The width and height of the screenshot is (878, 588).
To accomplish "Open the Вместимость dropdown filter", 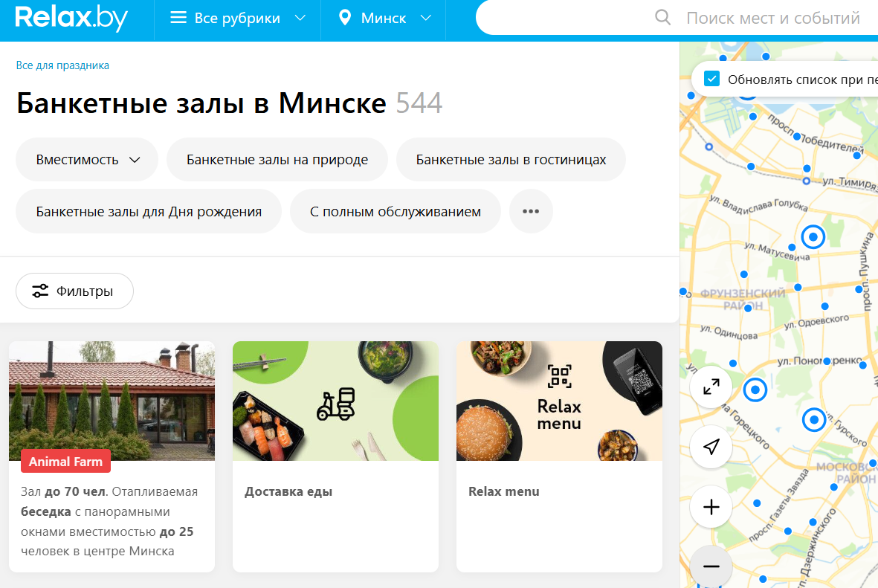I will (87, 160).
